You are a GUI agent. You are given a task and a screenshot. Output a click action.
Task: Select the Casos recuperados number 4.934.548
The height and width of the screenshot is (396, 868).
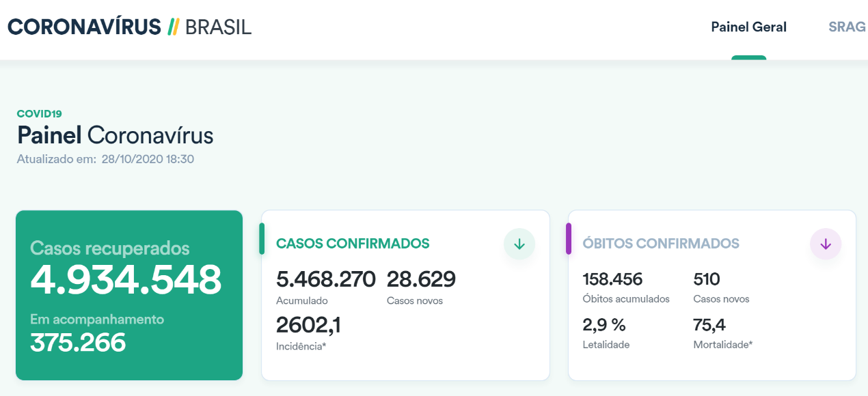(x=126, y=279)
